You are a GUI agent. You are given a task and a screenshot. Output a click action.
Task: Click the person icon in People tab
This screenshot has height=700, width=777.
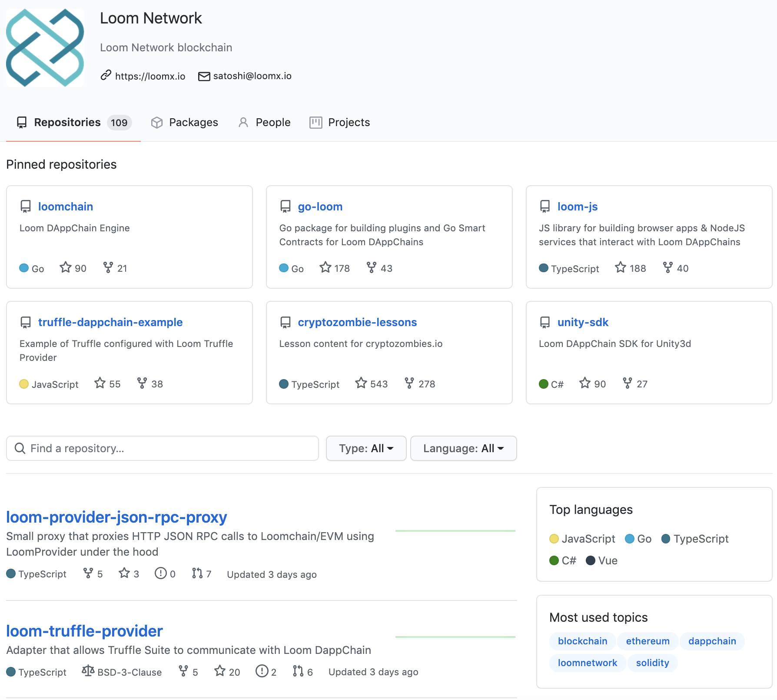[x=243, y=123]
